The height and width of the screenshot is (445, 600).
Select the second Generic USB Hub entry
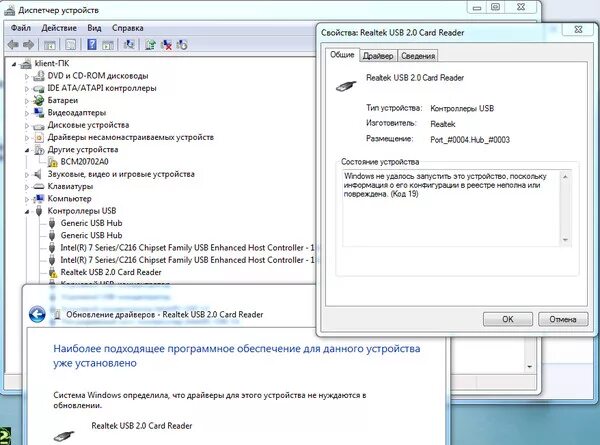click(91, 235)
